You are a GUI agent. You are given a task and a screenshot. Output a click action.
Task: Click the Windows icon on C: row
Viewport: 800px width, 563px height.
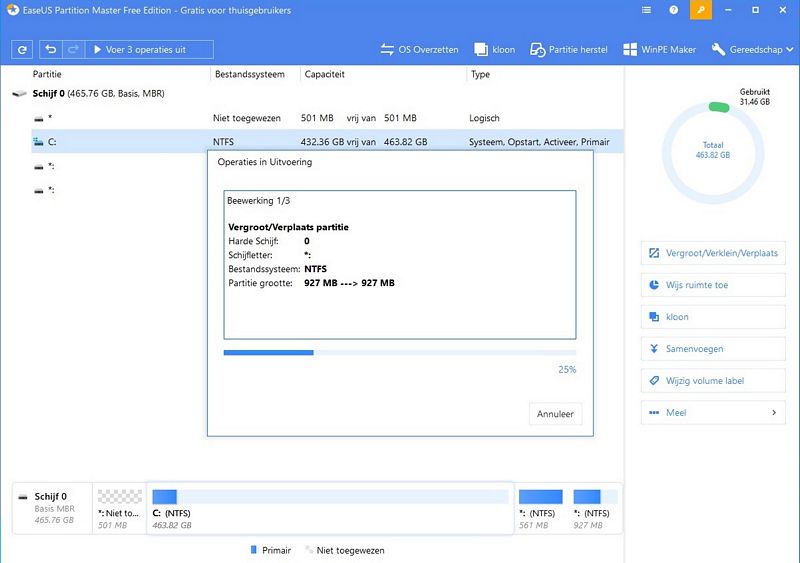click(x=38, y=142)
